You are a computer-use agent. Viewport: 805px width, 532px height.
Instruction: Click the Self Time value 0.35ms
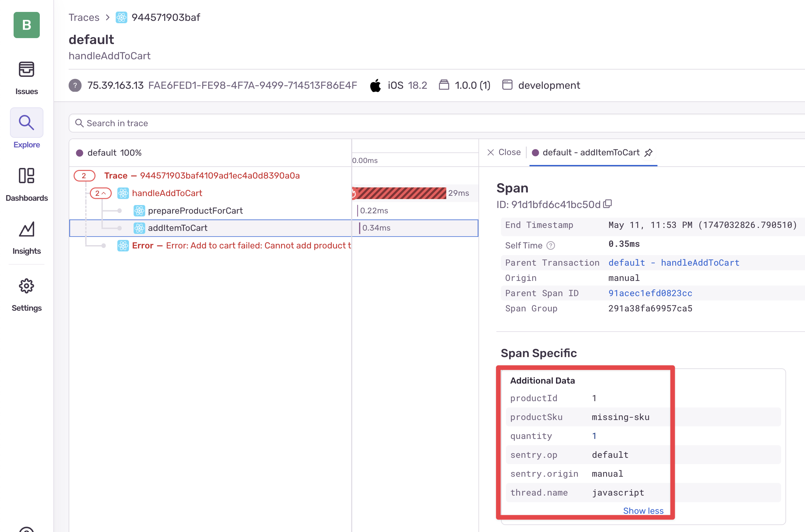[x=624, y=244]
